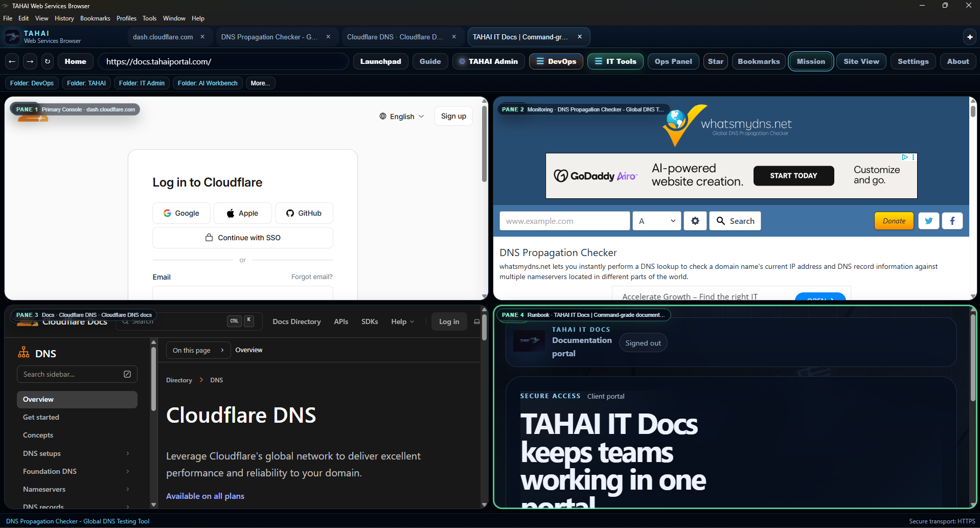The width and height of the screenshot is (980, 528).
Task: Open Folder: DevOps bookmark
Action: coord(32,83)
